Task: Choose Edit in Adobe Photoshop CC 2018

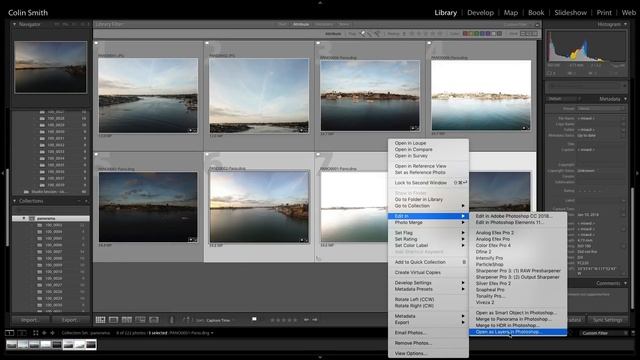Action: pos(518,216)
